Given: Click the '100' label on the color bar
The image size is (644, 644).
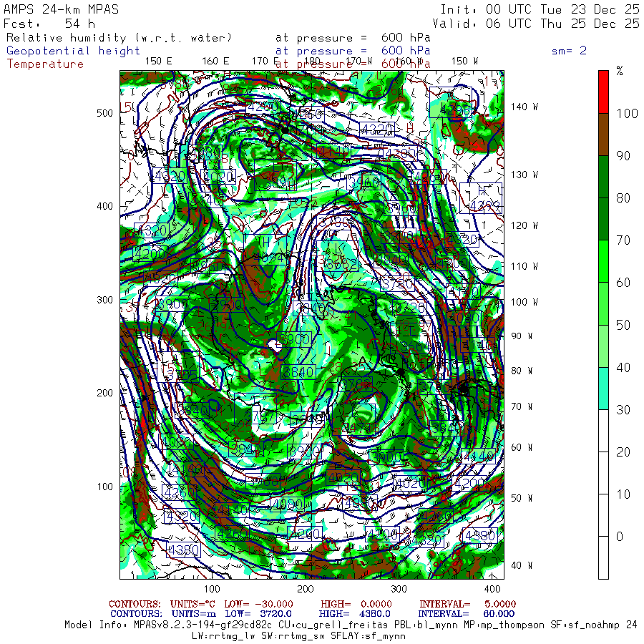Looking at the screenshot, I should (x=627, y=114).
